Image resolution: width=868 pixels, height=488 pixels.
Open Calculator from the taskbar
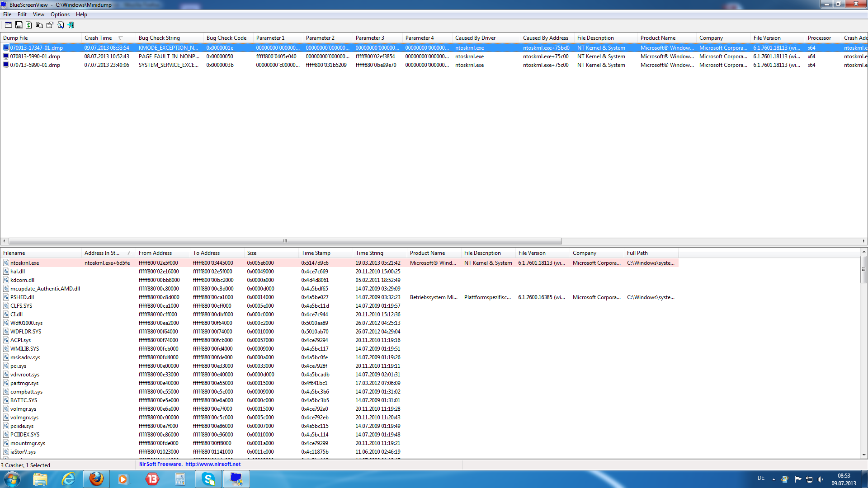(180, 479)
